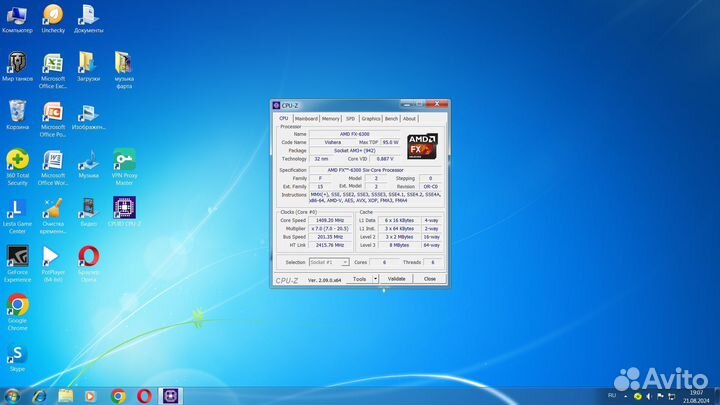Expand the Tools dropdown arrow
720x405 pixels.
376,279
